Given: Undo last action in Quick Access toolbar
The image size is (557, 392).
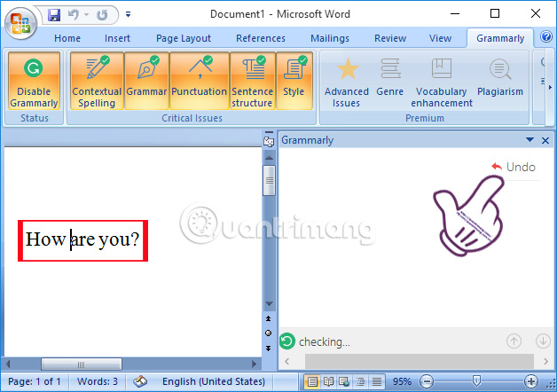Looking at the screenshot, I should (x=74, y=14).
